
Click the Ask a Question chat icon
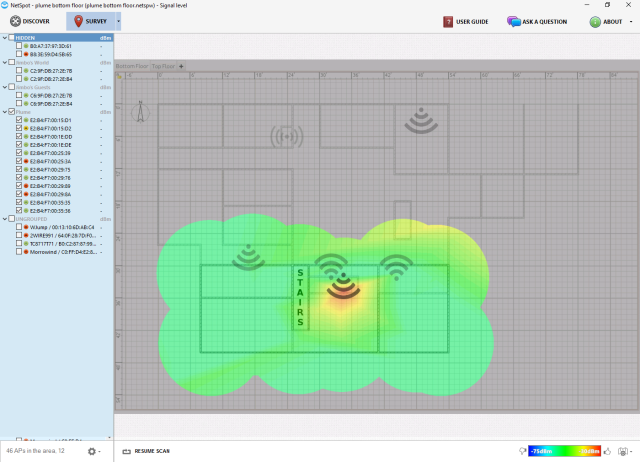coord(513,21)
